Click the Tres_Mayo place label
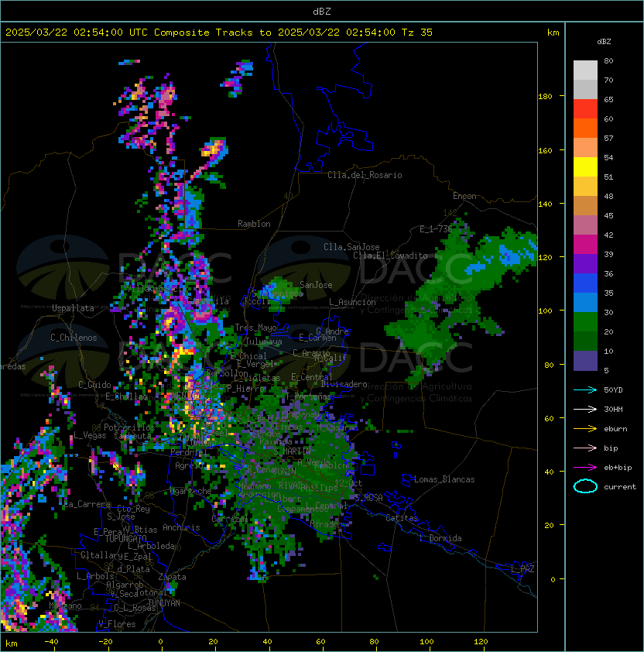This screenshot has height=652, width=644. 255,328
